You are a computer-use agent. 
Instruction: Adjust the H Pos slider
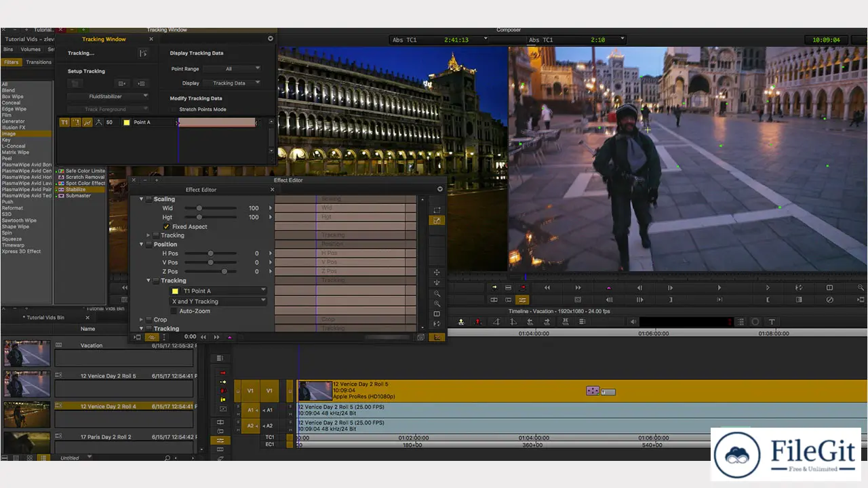tap(211, 253)
